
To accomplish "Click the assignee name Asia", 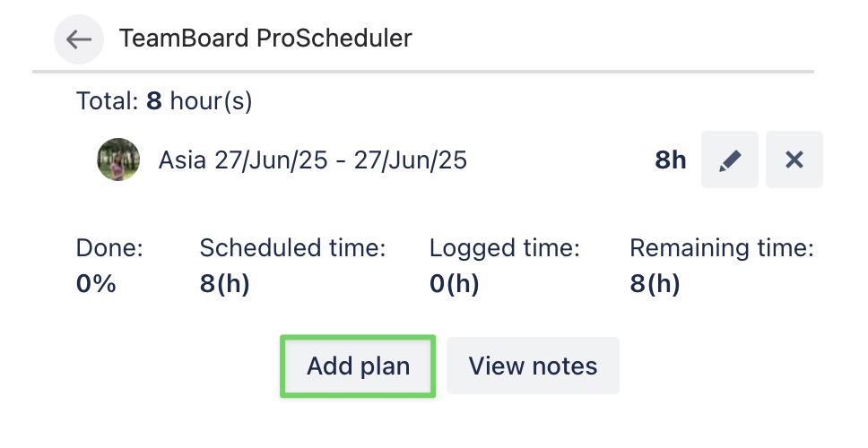I will 183,161.
